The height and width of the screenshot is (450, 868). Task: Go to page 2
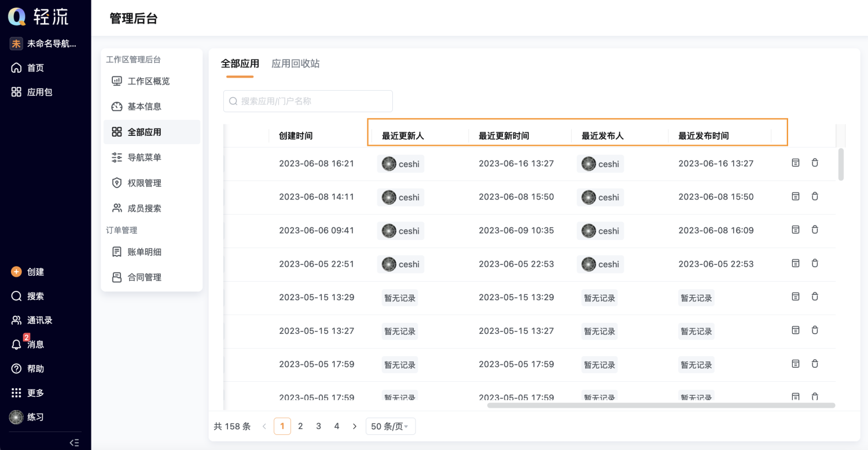pyautogui.click(x=300, y=427)
